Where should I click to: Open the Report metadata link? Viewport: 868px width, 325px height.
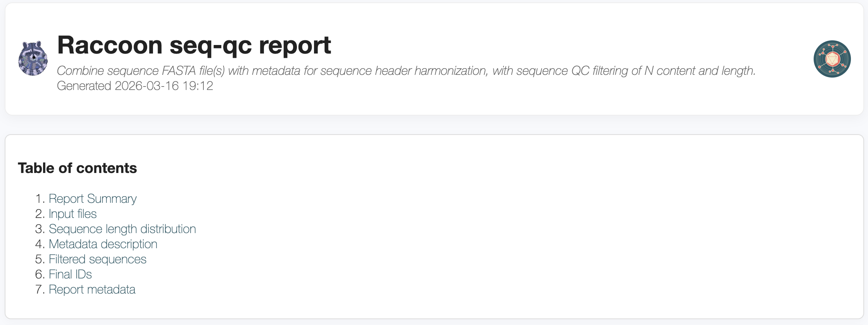pos(92,289)
